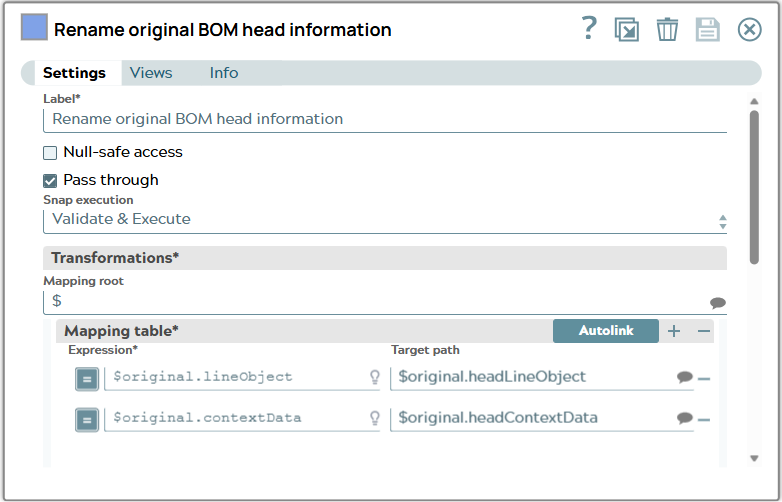Click the Target path column header
Image resolution: width=782 pixels, height=502 pixels.
425,350
